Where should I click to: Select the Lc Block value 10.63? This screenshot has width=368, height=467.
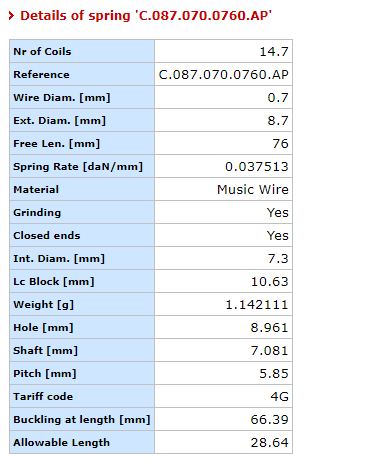point(269,282)
